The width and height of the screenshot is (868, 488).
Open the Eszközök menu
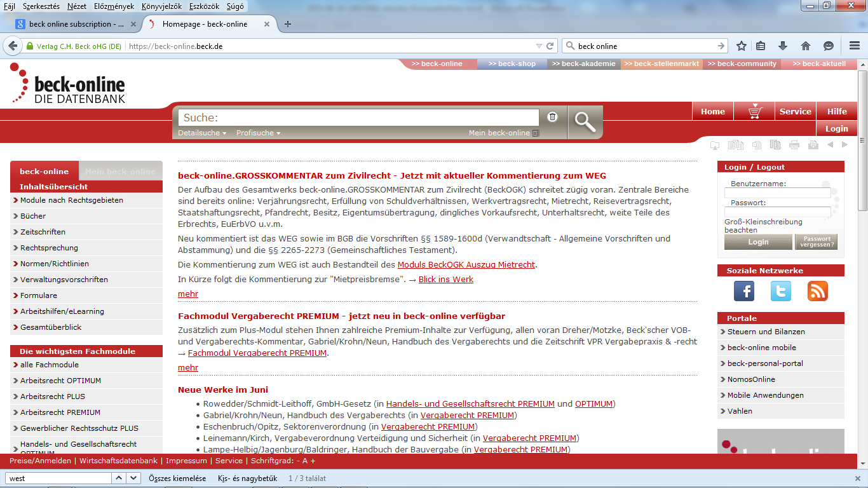pyautogui.click(x=205, y=6)
